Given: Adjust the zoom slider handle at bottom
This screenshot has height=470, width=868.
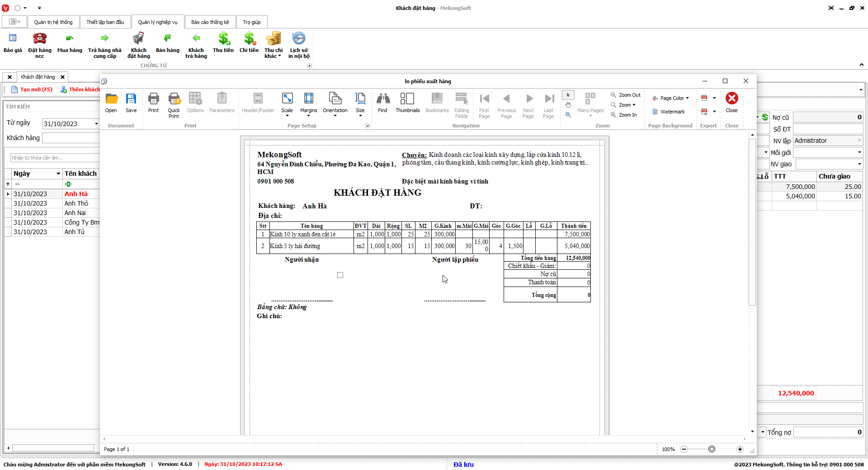Looking at the screenshot, I should pyautogui.click(x=712, y=449).
